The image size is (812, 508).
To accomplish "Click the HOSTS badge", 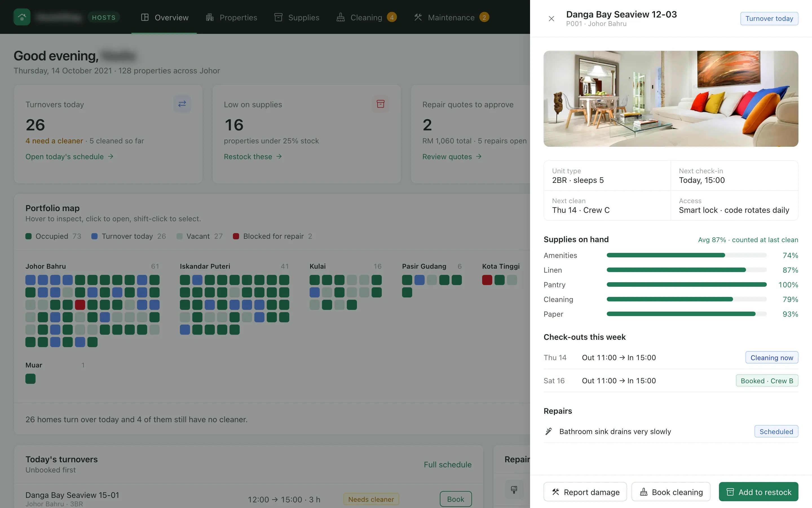I will click(x=104, y=17).
